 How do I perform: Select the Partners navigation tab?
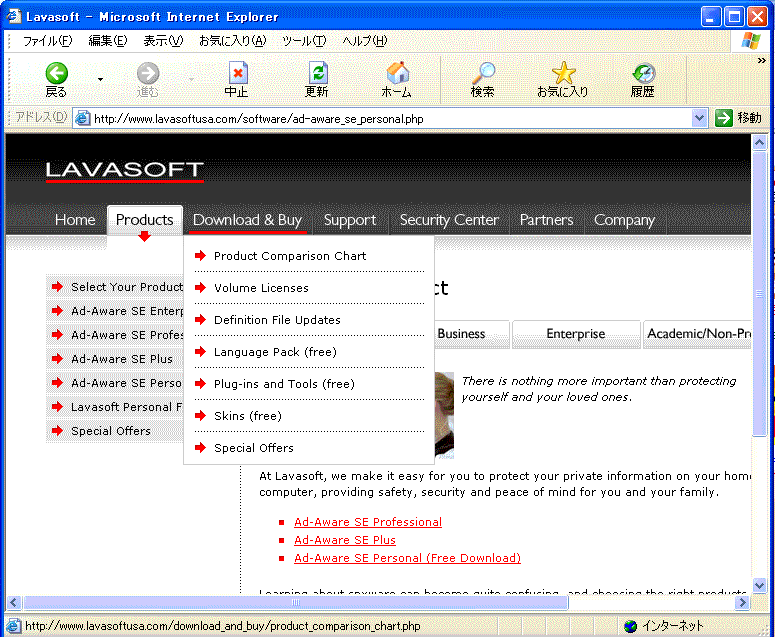pos(546,220)
